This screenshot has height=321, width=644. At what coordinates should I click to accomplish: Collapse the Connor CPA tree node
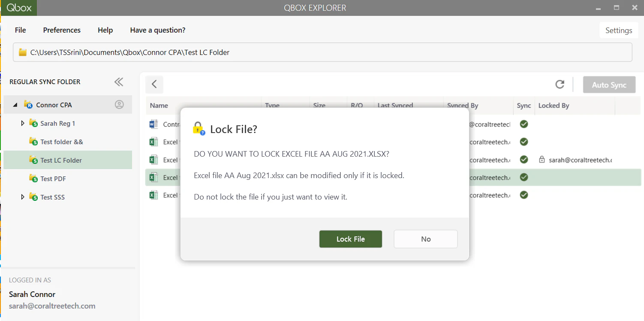tap(15, 104)
